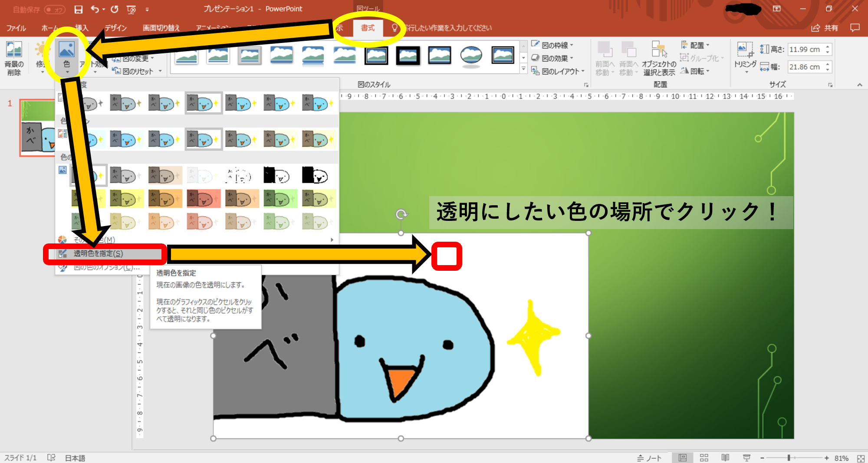Increase 高さ height with up stepper
The width and height of the screenshot is (868, 463).
coord(828,46)
